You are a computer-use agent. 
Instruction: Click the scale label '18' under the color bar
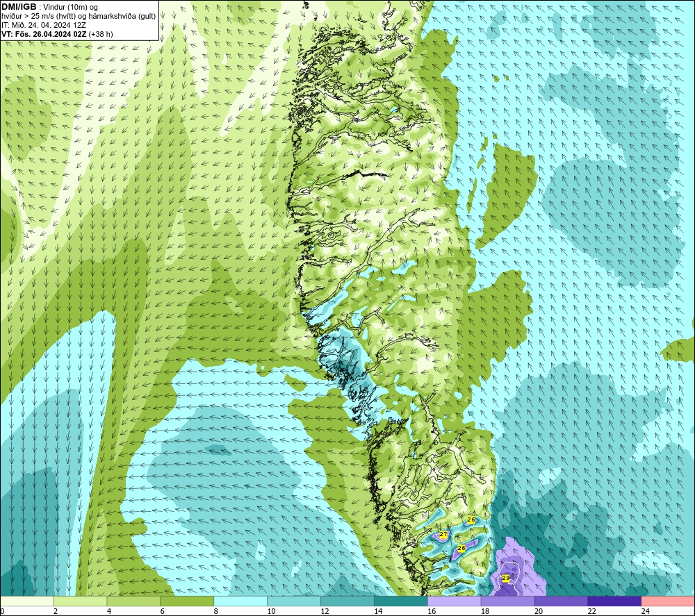pos(484,611)
